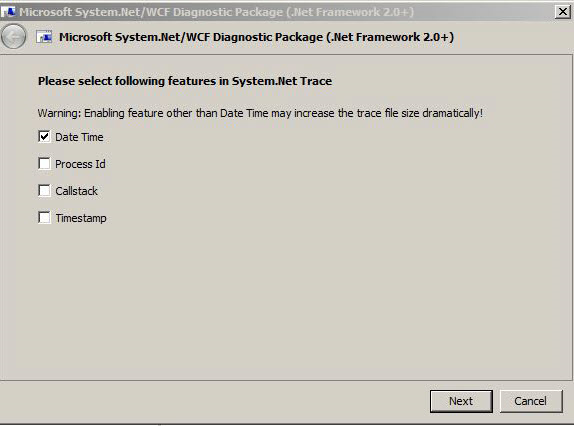
Task: Click the window title bar text
Action: pyautogui.click(x=216, y=12)
